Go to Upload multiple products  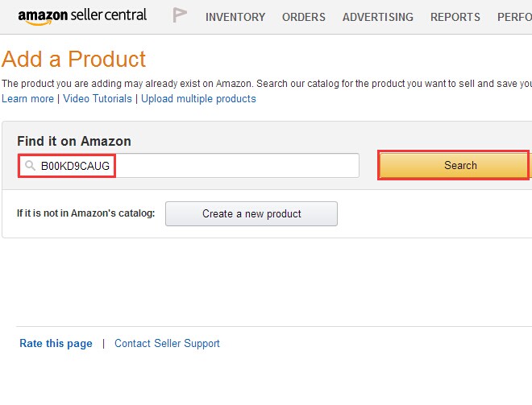click(198, 98)
